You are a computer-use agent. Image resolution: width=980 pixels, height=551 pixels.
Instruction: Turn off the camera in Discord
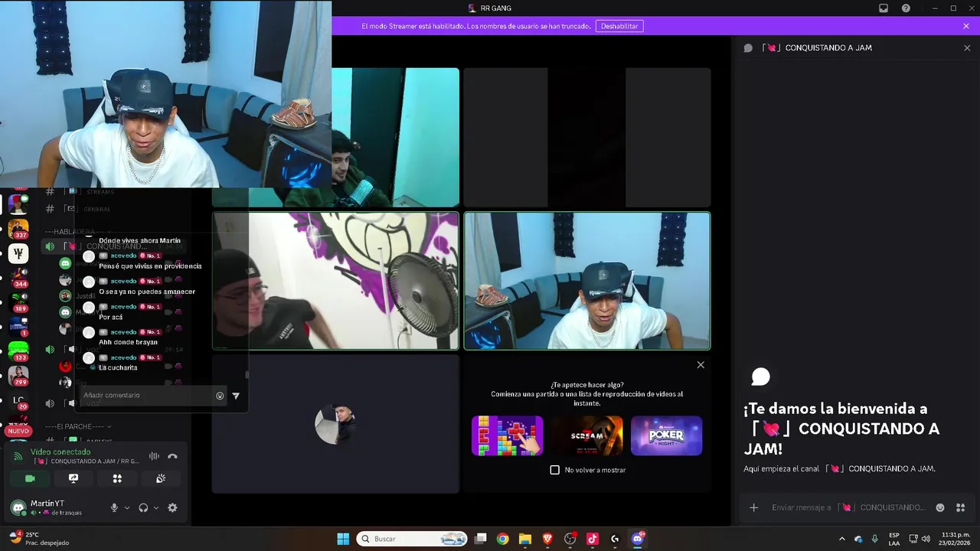tap(30, 478)
